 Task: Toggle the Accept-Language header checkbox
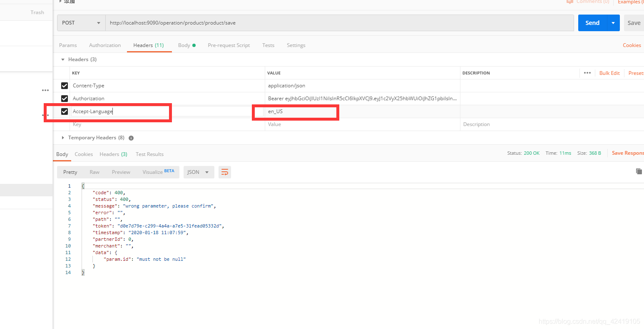point(65,111)
